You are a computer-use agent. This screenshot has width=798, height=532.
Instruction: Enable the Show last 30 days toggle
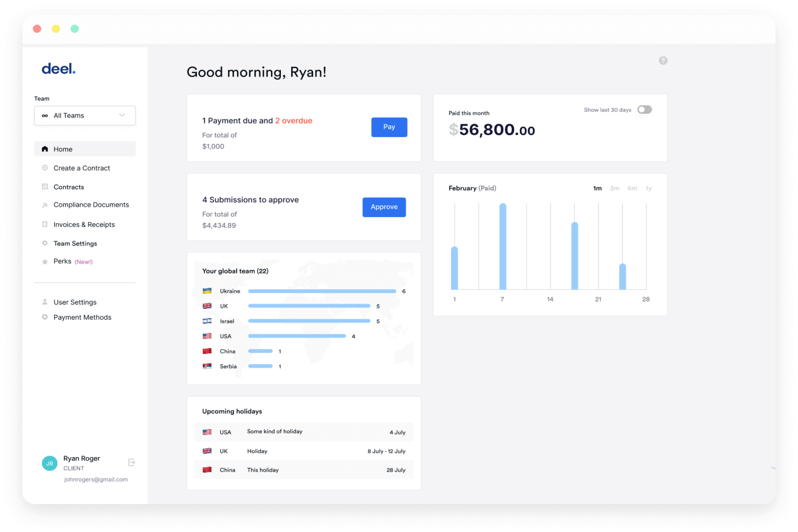[644, 109]
